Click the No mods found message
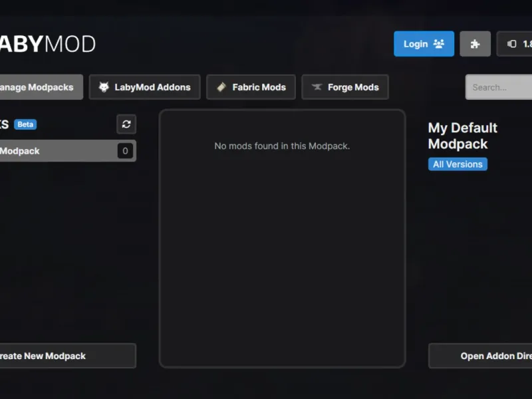Image resolution: width=532 pixels, height=399 pixels. click(x=282, y=146)
